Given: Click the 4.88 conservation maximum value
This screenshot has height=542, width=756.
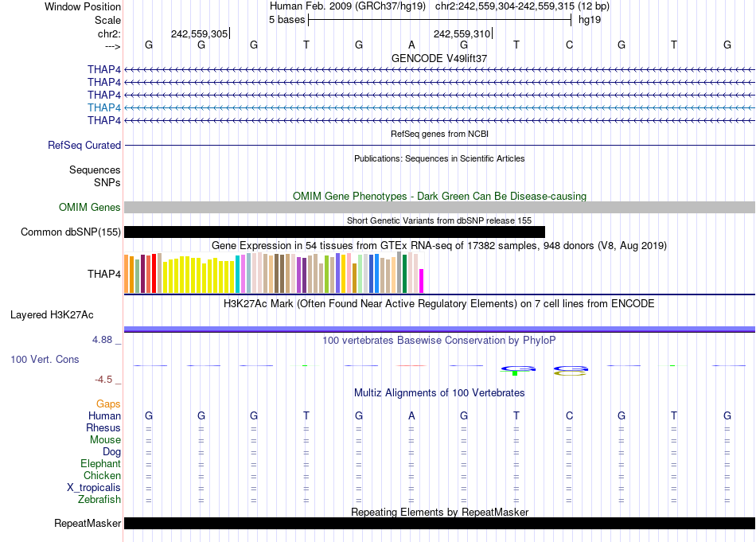Looking at the screenshot, I should (102, 340).
